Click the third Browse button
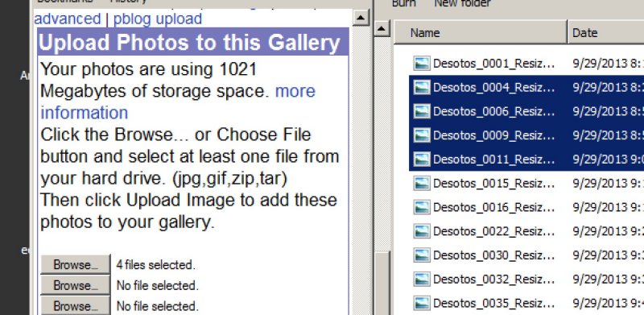Viewport: 644px width, 315px height. (76, 305)
